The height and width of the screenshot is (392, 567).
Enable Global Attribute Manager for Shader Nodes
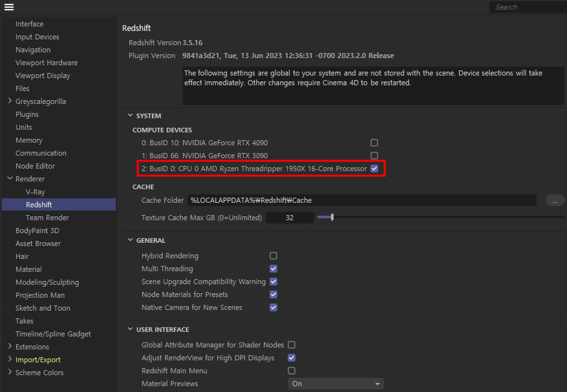coord(292,345)
